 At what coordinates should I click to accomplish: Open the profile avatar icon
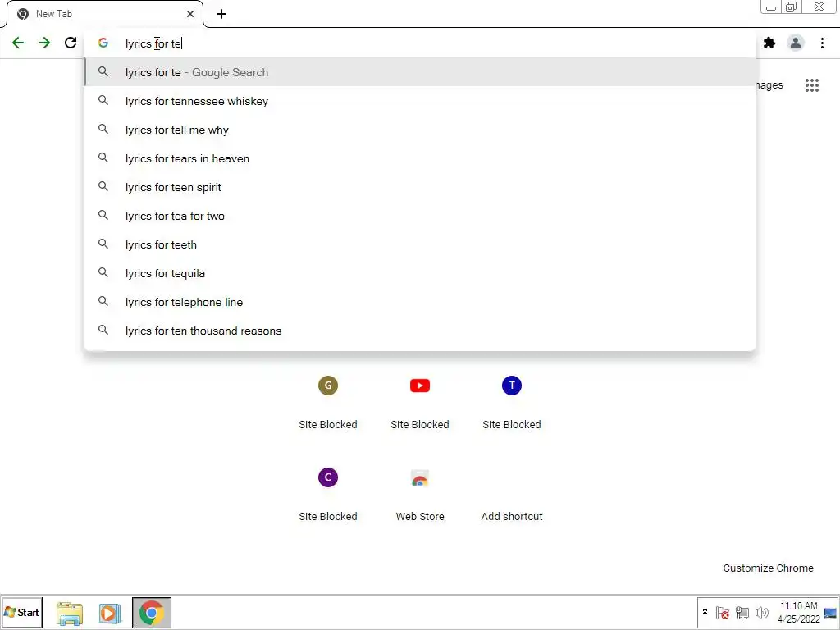(x=796, y=43)
